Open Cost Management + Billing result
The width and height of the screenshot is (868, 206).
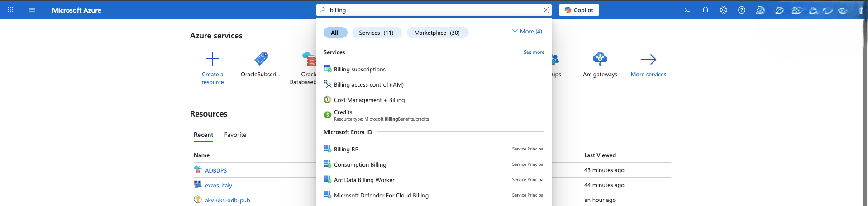(x=369, y=100)
